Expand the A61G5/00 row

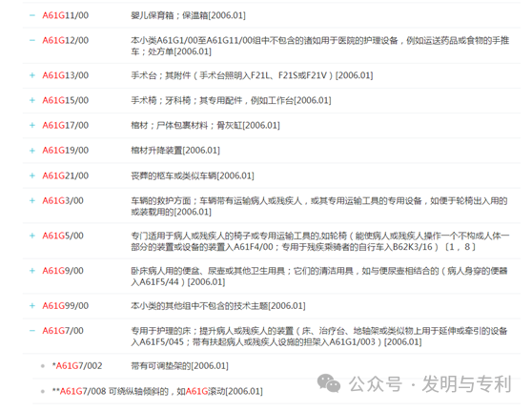32,236
